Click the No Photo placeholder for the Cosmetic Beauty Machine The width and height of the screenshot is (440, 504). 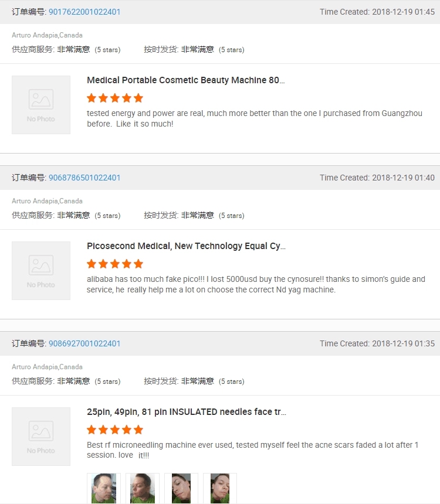41,105
